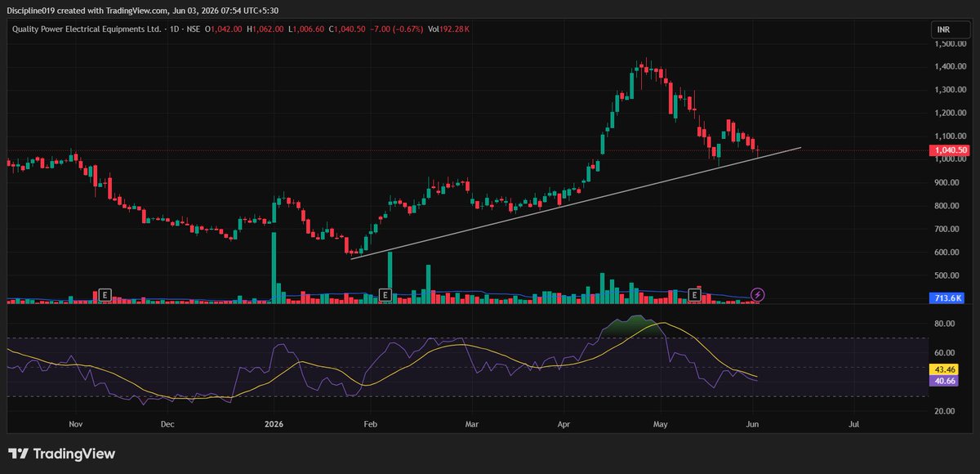Click the Jul label on time axis
Screen dimensions: 980x474
click(x=854, y=425)
